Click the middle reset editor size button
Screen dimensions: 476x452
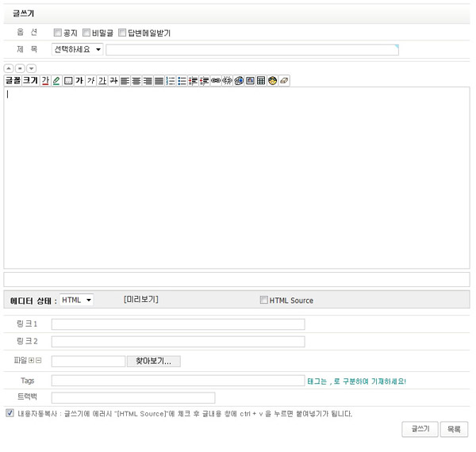click(20, 68)
